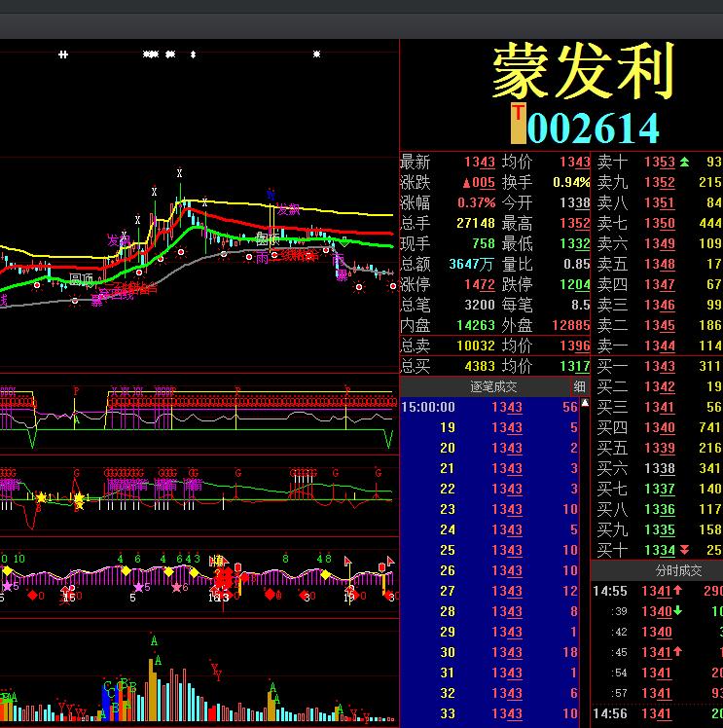Click the 今开 value 1338
Screen dimensions: 723x728
click(x=574, y=202)
